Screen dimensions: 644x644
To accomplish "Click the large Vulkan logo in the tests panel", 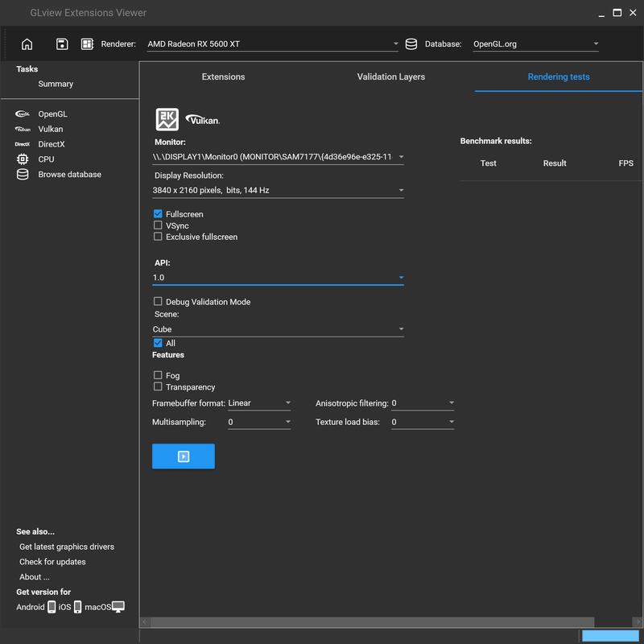I will point(203,119).
